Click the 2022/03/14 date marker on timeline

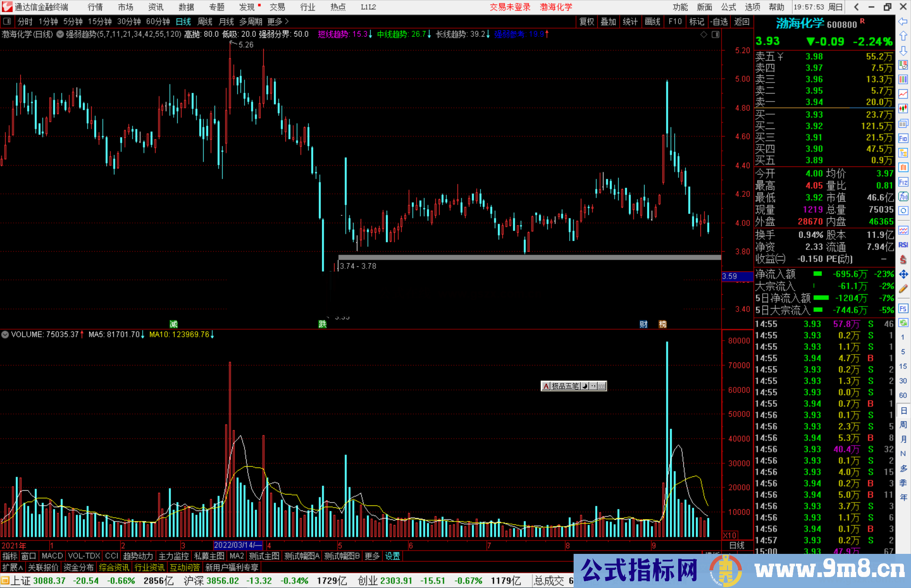click(x=238, y=545)
